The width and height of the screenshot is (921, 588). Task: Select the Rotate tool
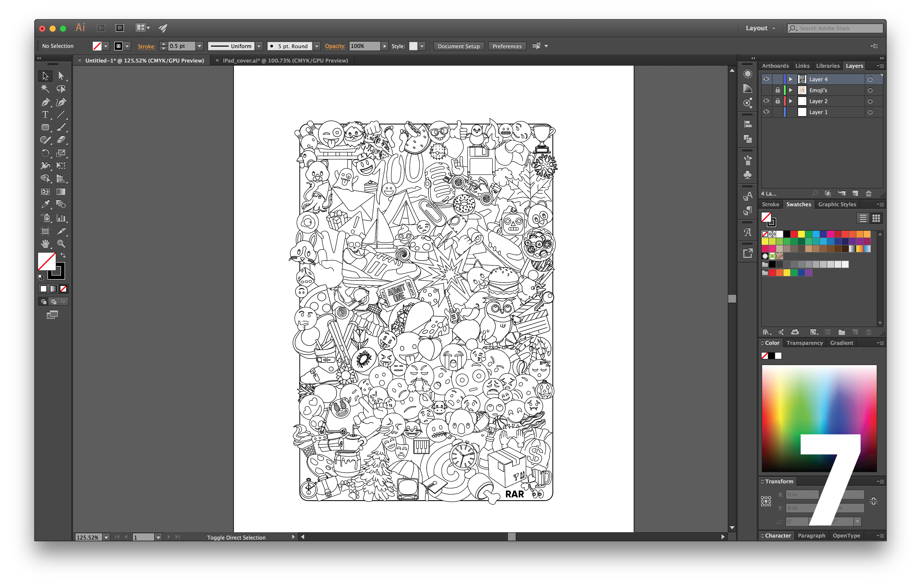tap(45, 153)
